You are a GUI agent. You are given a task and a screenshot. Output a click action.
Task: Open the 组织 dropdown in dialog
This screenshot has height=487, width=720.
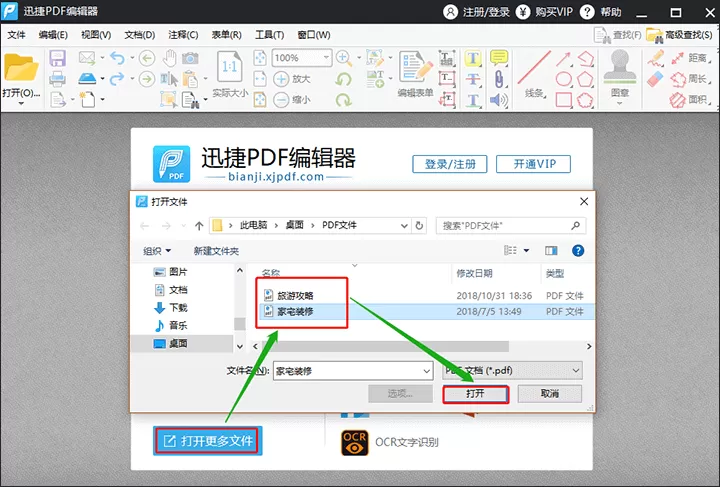[x=157, y=251]
